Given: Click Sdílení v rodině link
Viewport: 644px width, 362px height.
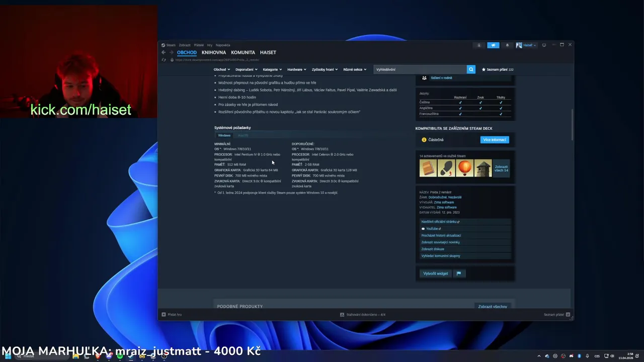Looking at the screenshot, I should [x=441, y=78].
